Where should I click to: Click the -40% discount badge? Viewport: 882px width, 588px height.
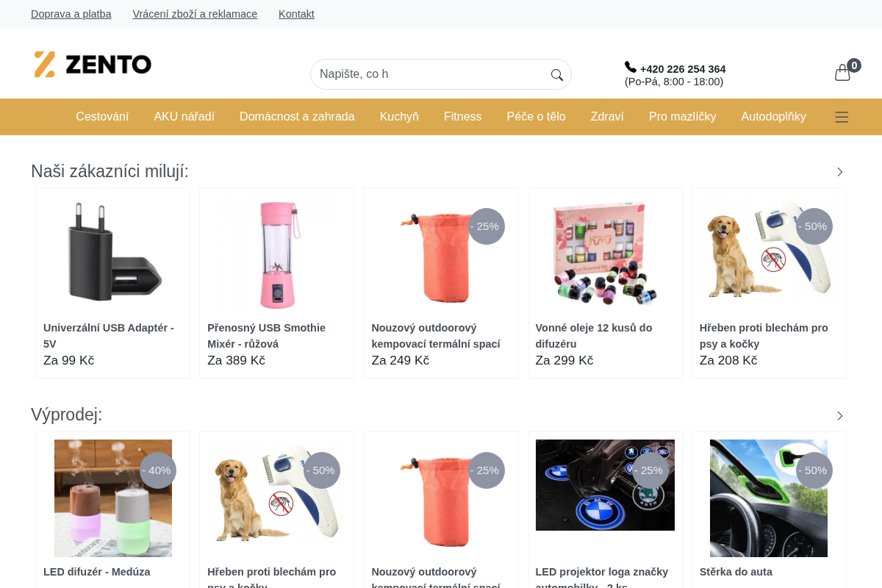[x=158, y=470]
